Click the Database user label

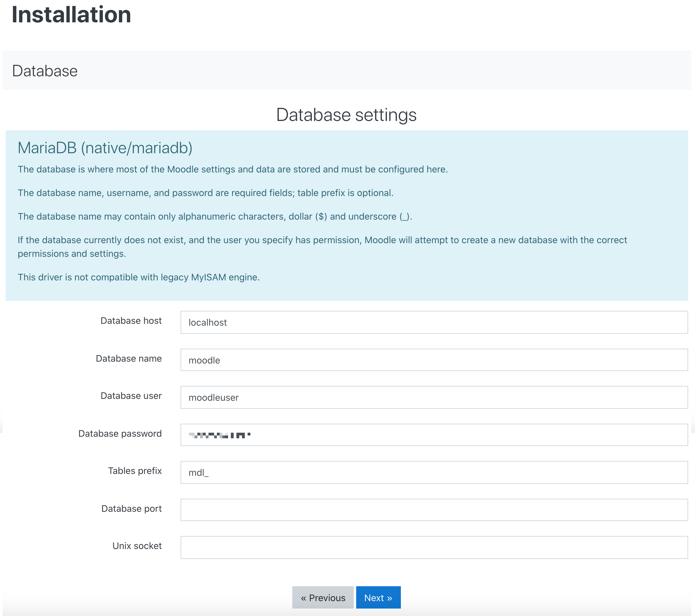click(131, 396)
